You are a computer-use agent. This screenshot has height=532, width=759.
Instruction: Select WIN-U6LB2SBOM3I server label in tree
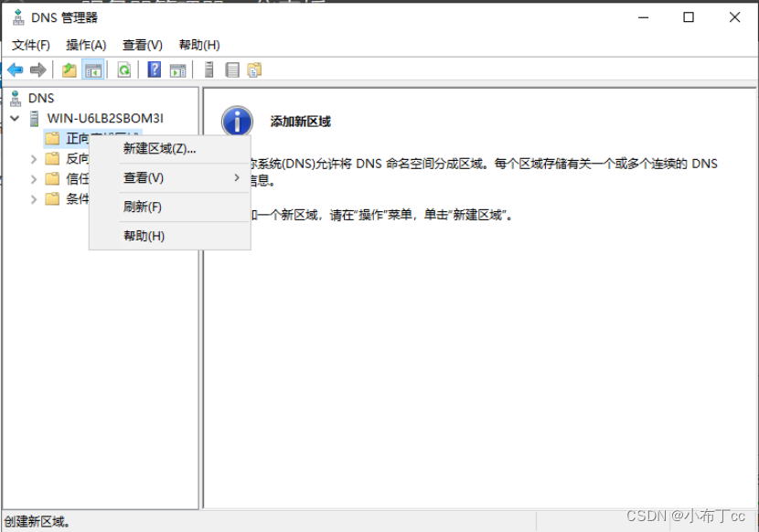[105, 118]
